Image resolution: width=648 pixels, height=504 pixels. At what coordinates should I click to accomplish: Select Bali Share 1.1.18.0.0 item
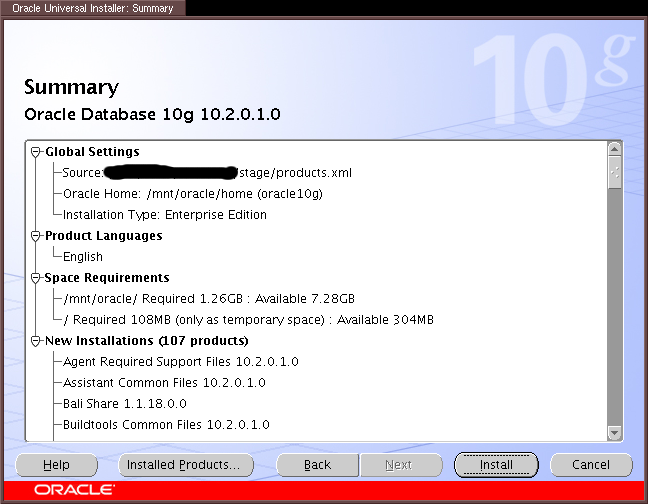point(125,404)
